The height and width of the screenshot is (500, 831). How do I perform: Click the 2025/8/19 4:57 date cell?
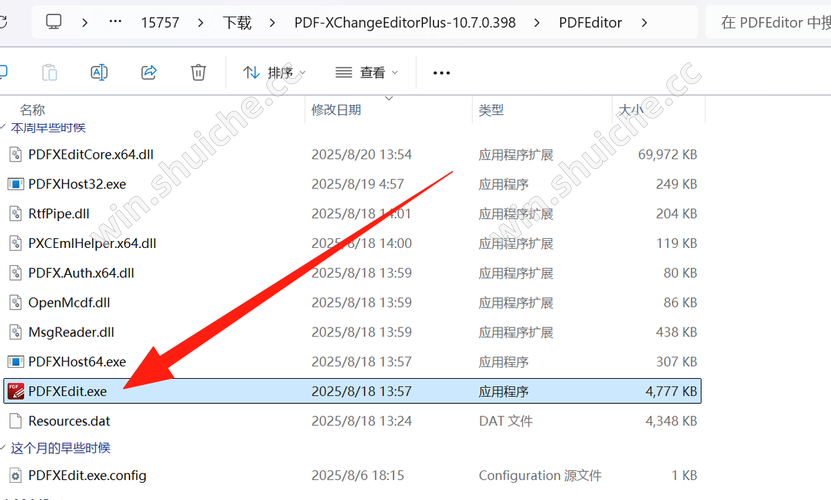(x=358, y=184)
